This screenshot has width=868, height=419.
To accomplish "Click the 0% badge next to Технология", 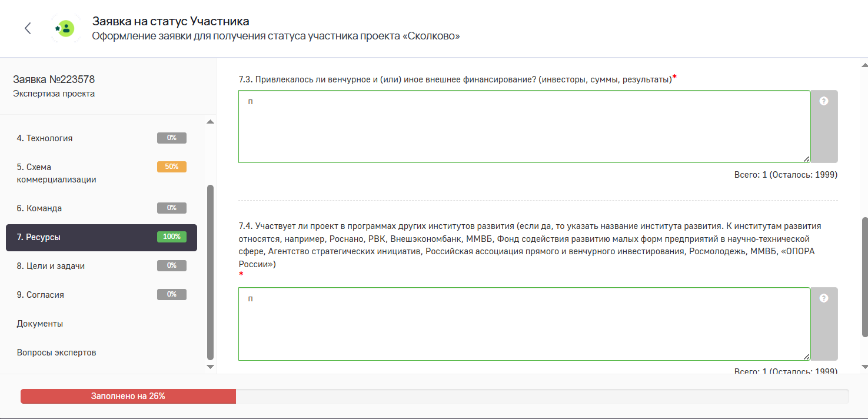I will click(x=172, y=138).
